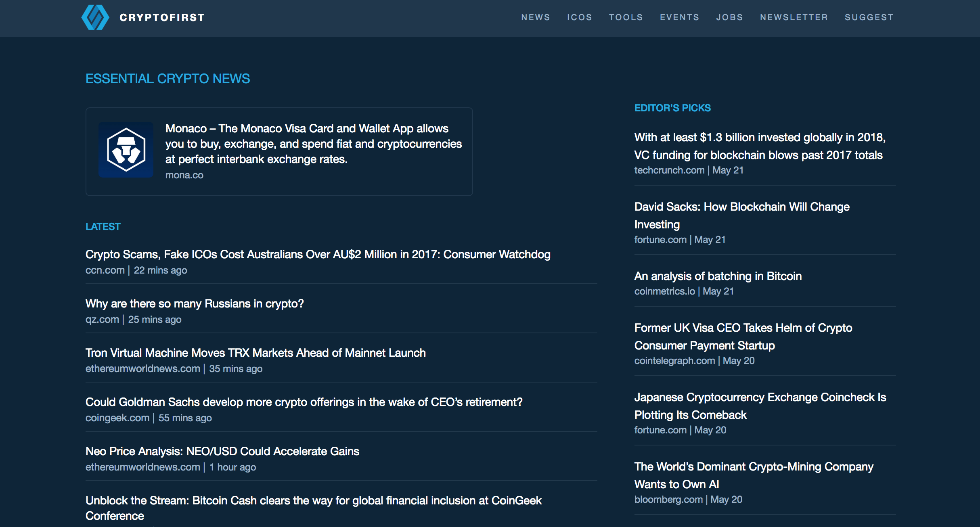Open Tron Virtual Machine TRX article
Viewport: 980px width, 527px height.
[x=255, y=353]
